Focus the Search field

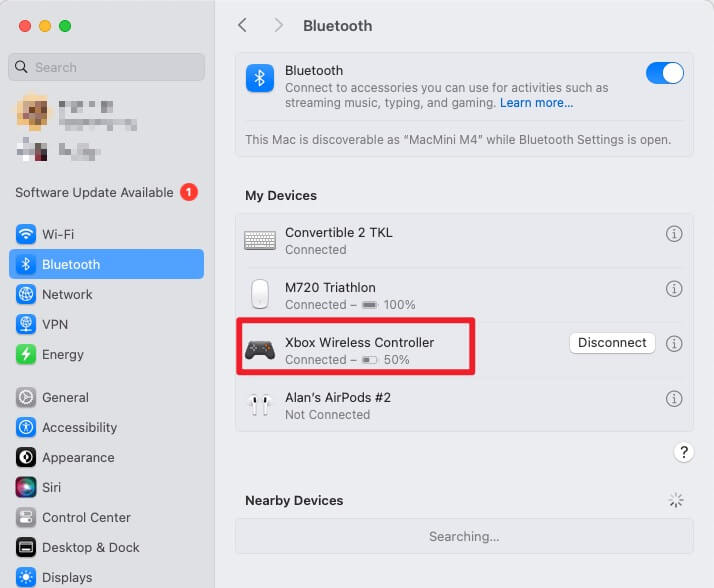pos(106,67)
